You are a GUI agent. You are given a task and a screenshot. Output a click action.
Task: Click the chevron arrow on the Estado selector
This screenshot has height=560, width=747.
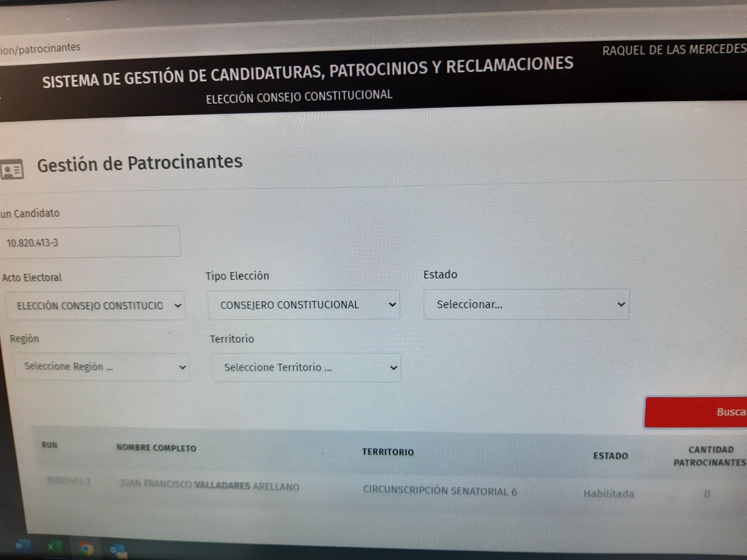[620, 304]
